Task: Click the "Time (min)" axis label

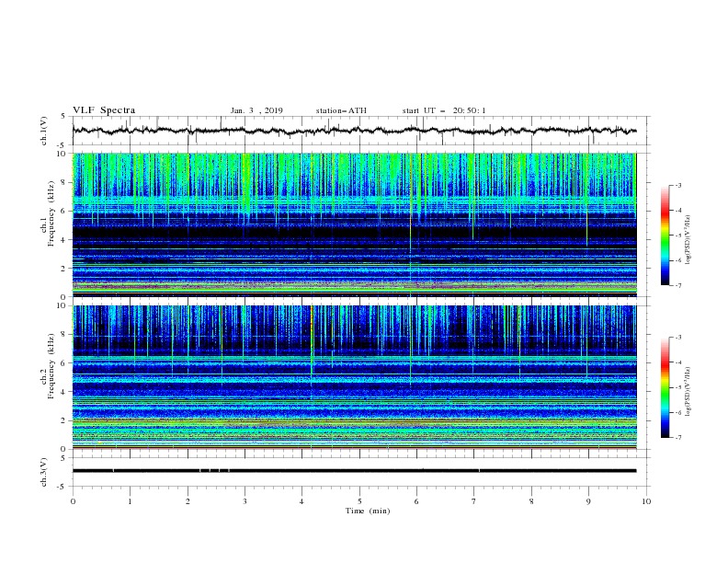Action: (368, 511)
